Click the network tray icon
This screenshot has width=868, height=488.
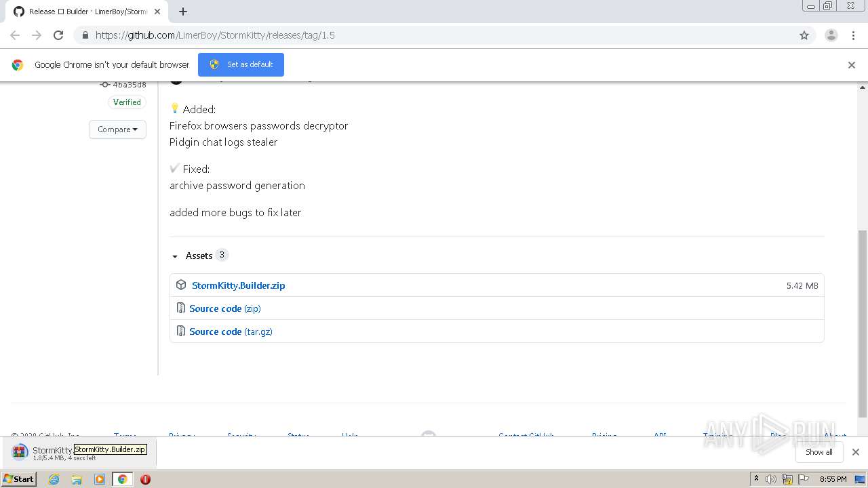tap(787, 479)
